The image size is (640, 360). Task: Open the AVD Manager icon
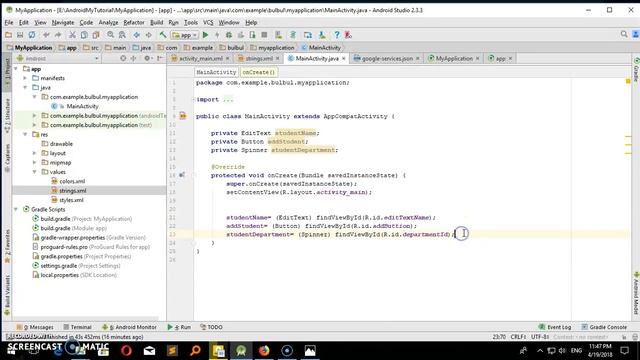coord(278,35)
